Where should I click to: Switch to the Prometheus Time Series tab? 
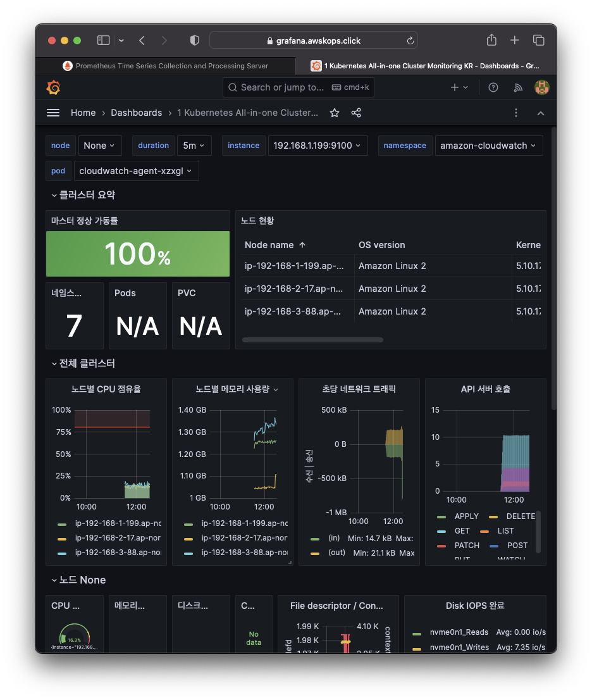[166, 66]
